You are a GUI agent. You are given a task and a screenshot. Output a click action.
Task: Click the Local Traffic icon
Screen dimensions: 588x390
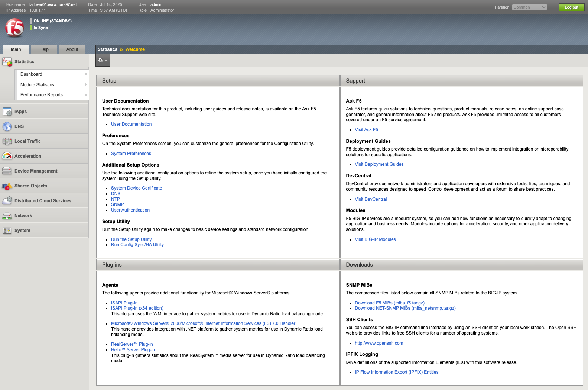tap(7, 141)
